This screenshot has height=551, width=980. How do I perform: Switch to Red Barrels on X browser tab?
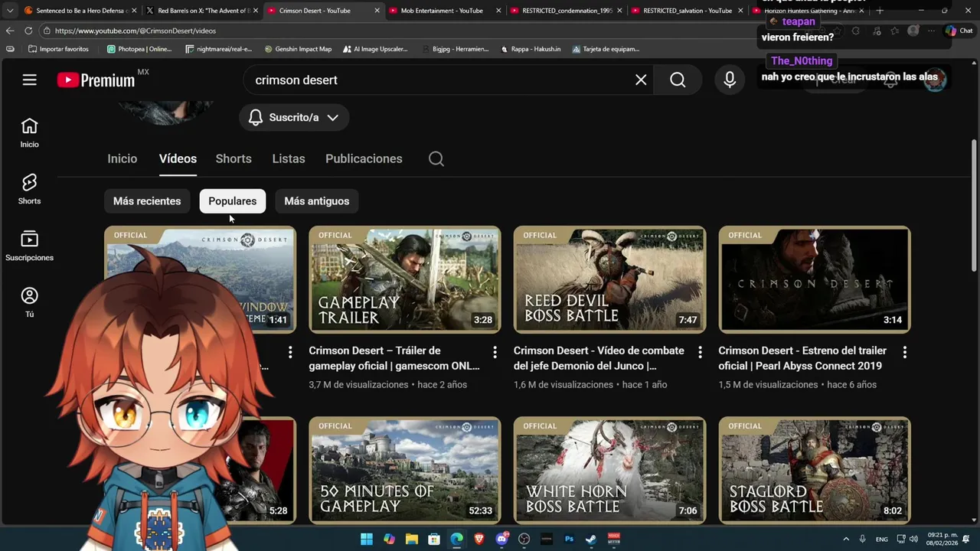pos(201,11)
